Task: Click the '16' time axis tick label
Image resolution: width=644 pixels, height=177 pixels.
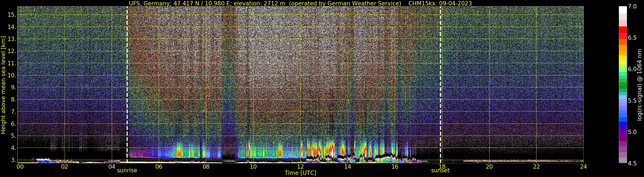Action: 395,166
